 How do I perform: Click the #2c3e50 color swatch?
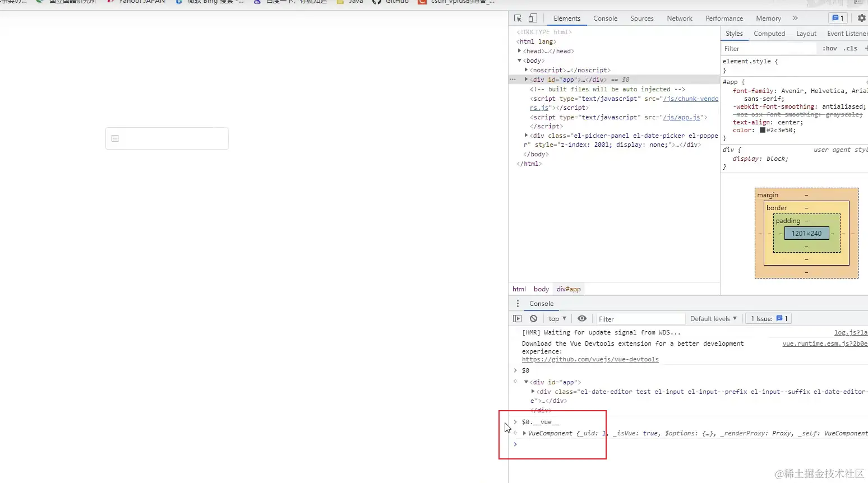(763, 130)
